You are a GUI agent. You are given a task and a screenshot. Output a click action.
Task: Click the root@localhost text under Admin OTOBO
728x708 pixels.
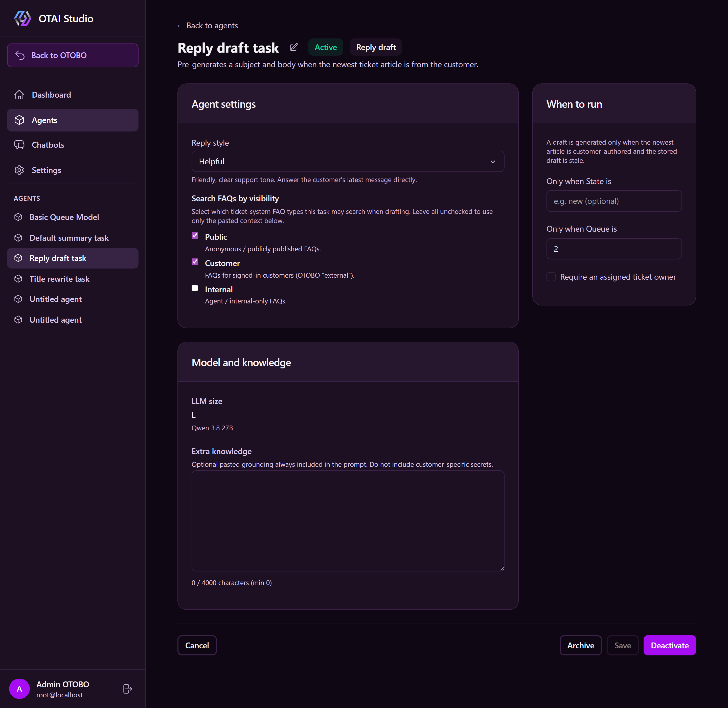59,695
